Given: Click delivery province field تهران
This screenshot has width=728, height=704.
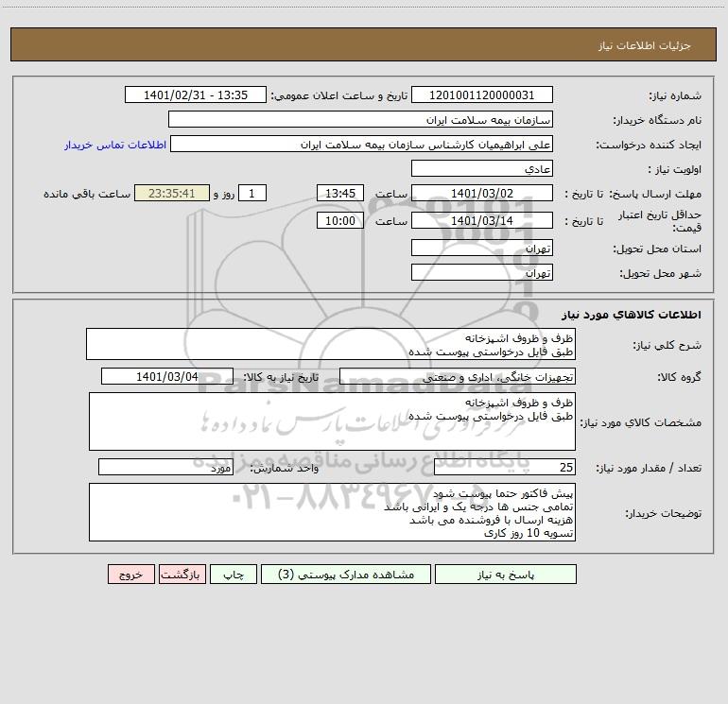Looking at the screenshot, I should 482,249.
